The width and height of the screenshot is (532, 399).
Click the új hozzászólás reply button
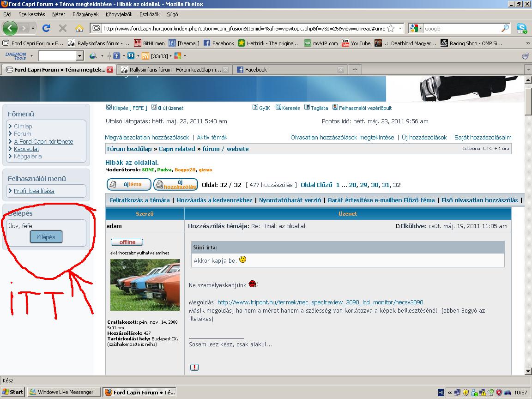click(x=175, y=185)
